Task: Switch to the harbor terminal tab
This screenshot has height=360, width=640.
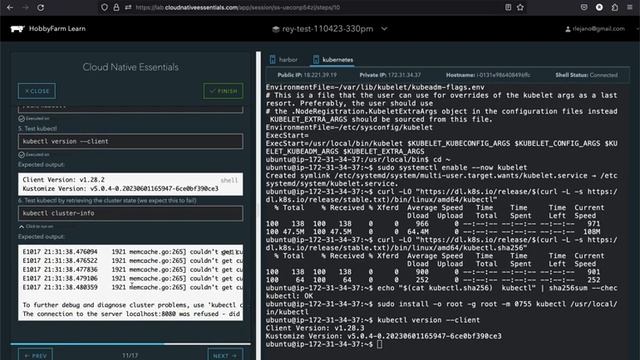Action: [284, 60]
